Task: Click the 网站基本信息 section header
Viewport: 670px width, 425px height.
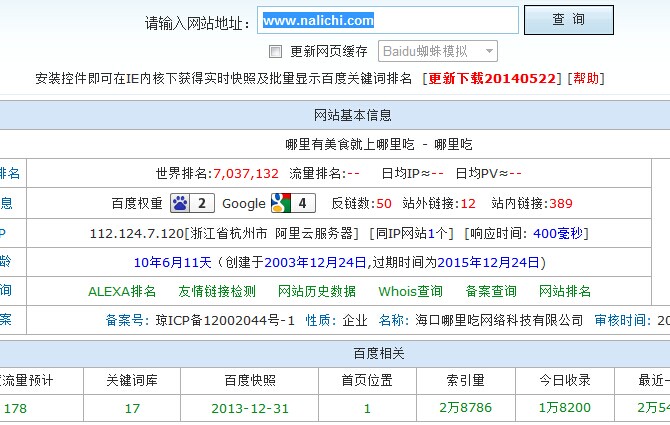Action: (x=353, y=115)
